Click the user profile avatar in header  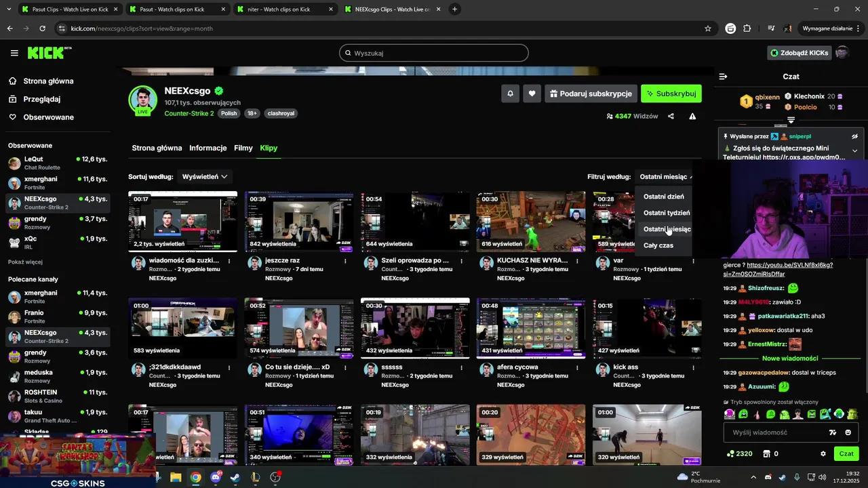(x=842, y=53)
